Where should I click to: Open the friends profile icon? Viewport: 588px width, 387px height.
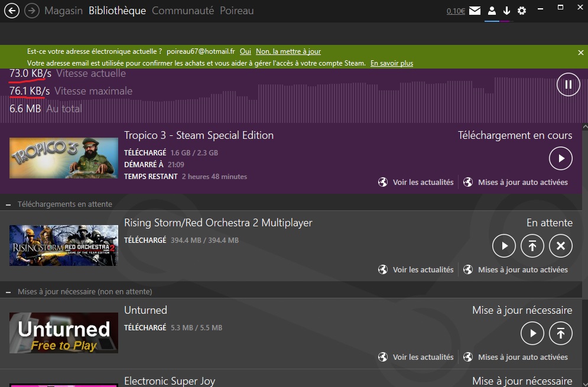(491, 11)
